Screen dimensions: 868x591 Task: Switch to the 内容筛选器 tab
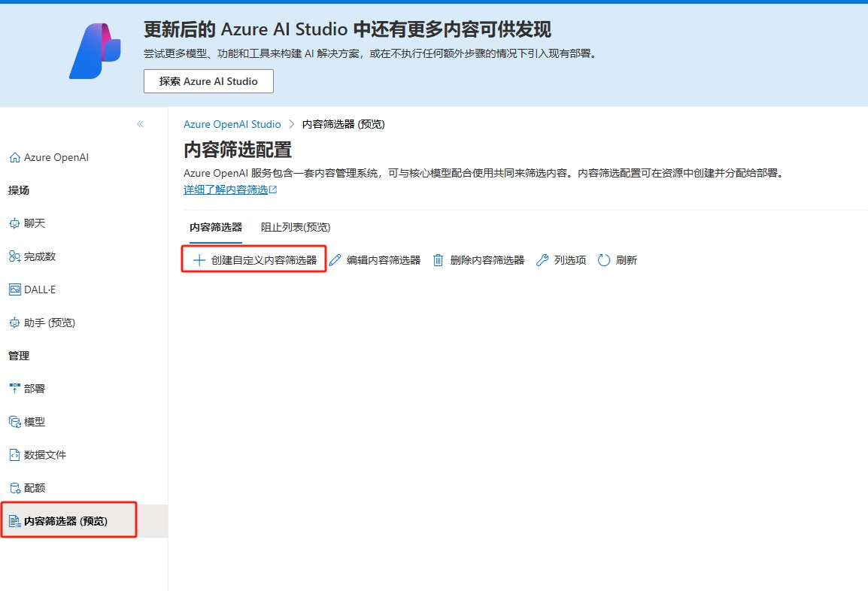tap(216, 227)
